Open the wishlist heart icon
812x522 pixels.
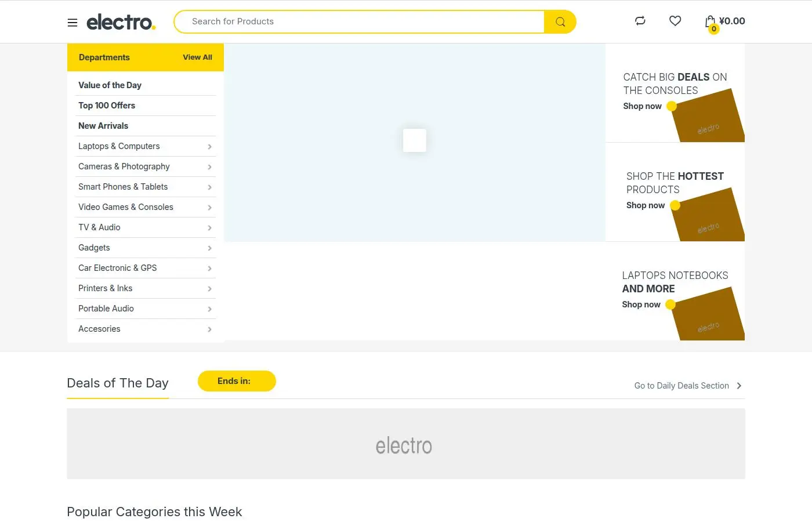coord(675,21)
